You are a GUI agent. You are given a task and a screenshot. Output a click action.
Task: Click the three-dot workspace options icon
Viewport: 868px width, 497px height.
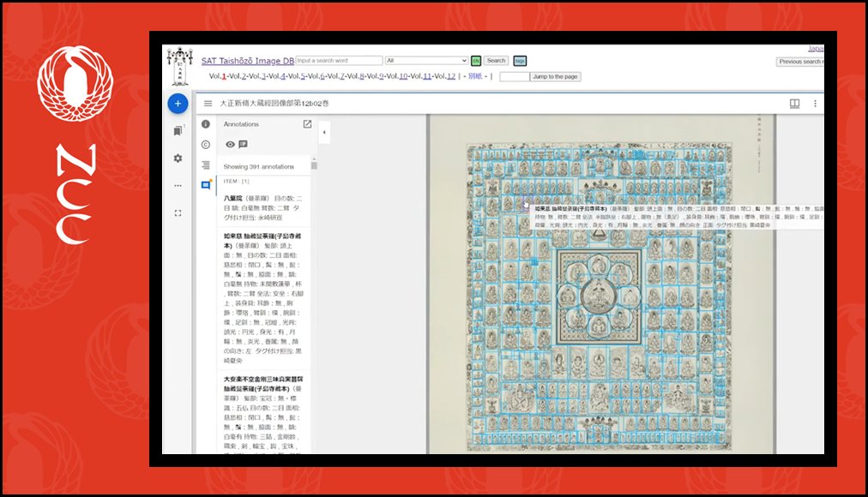pyautogui.click(x=178, y=186)
